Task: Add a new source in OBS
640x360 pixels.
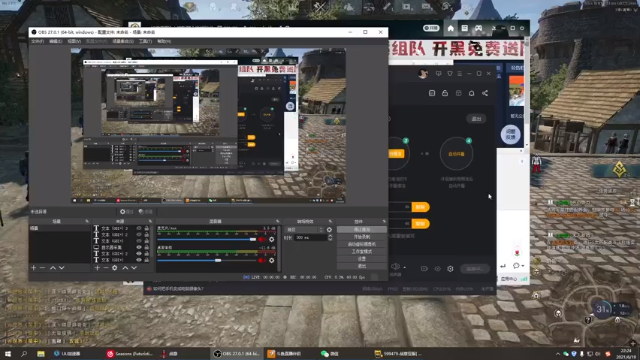Action: [x=97, y=268]
